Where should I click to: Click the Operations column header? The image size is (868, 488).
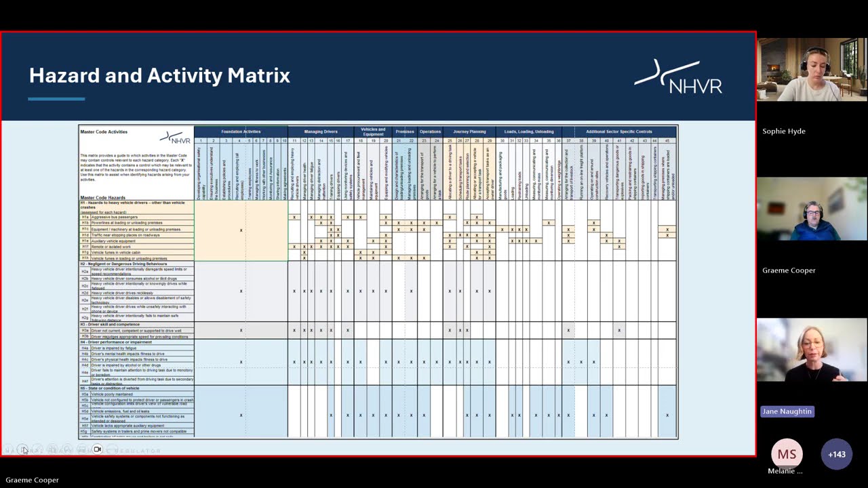[430, 131]
